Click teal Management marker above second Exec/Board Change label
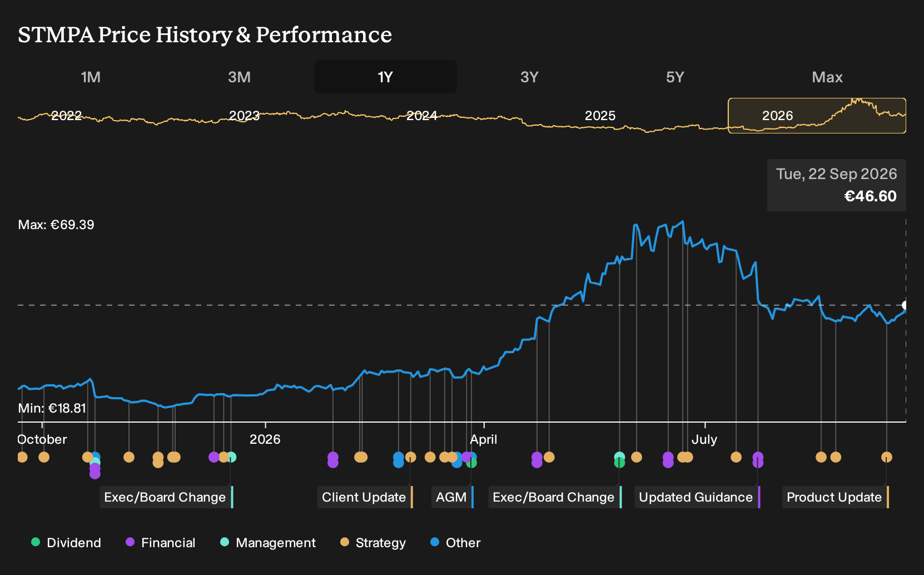The image size is (924, 575). click(619, 457)
